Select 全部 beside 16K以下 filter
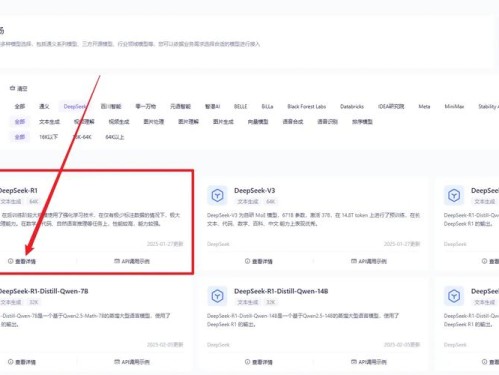The width and height of the screenshot is (499, 375). point(20,137)
